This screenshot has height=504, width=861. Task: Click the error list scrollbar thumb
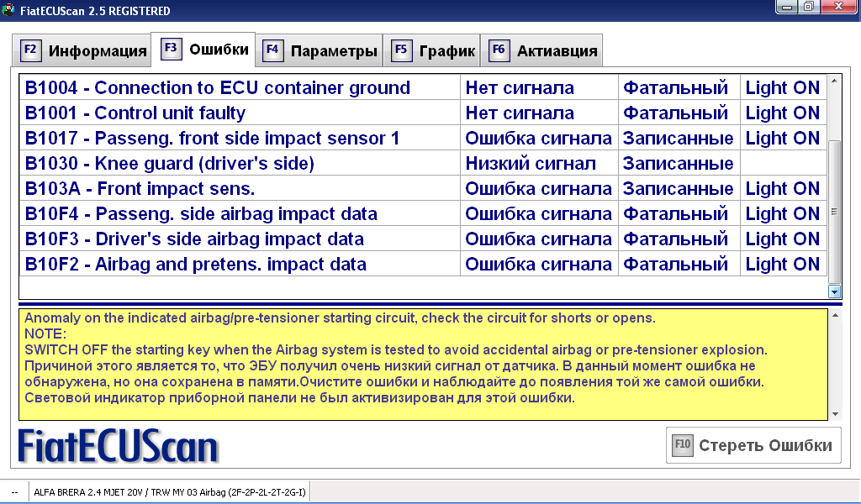pos(834,212)
